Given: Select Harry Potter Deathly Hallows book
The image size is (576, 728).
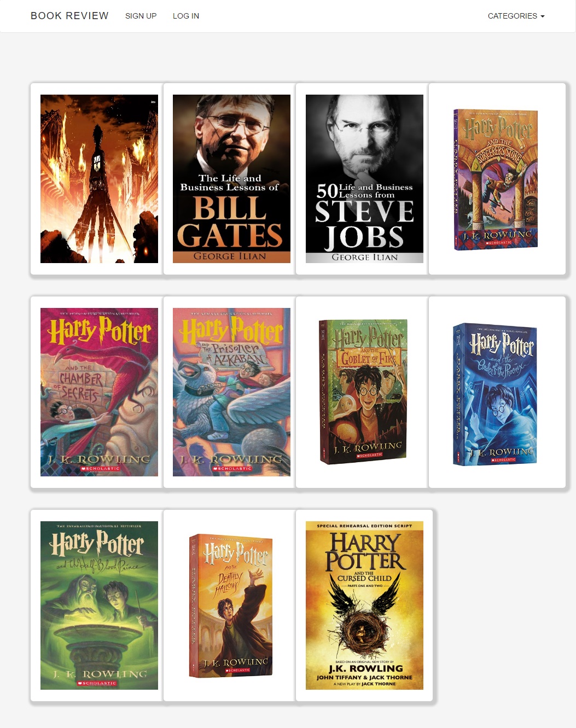Looking at the screenshot, I should pyautogui.click(x=231, y=605).
